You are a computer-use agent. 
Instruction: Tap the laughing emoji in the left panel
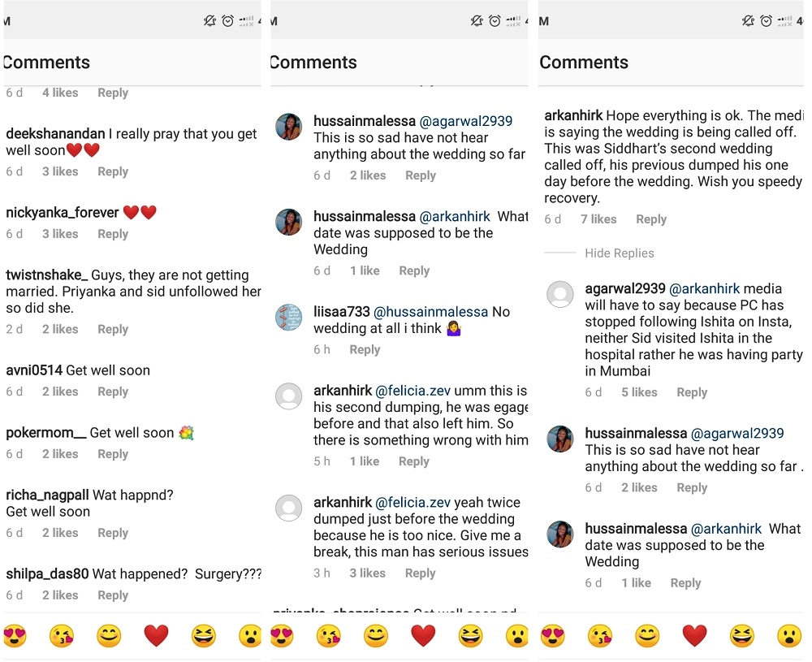(204, 635)
